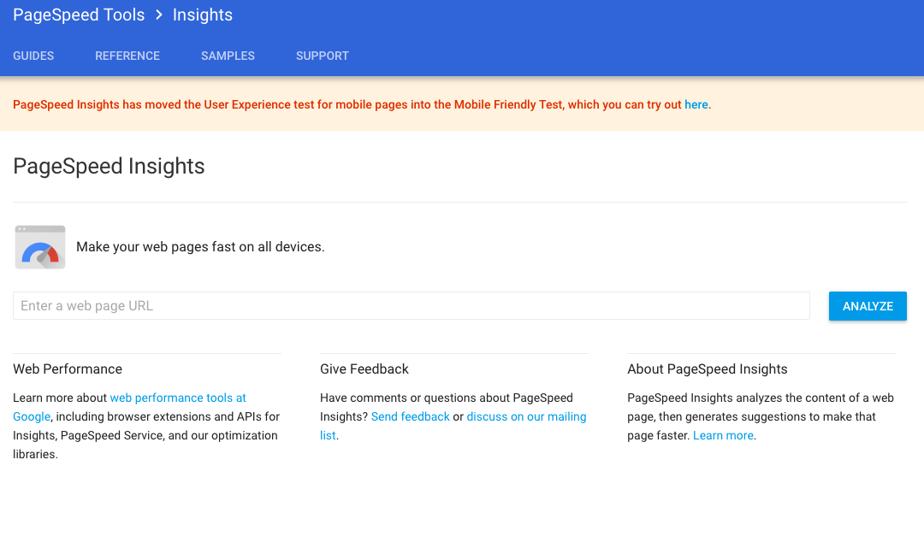Click the breadcrumb chevron after PageSpeed Tools

coord(158,15)
